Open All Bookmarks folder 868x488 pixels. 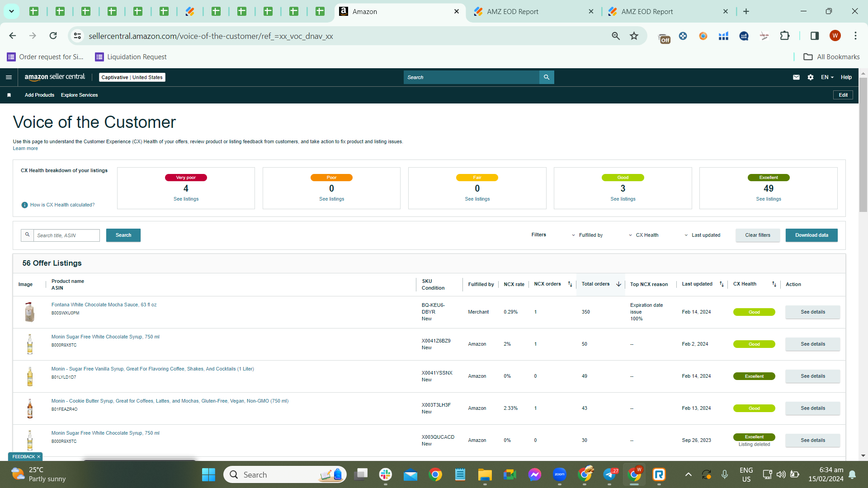(x=831, y=56)
